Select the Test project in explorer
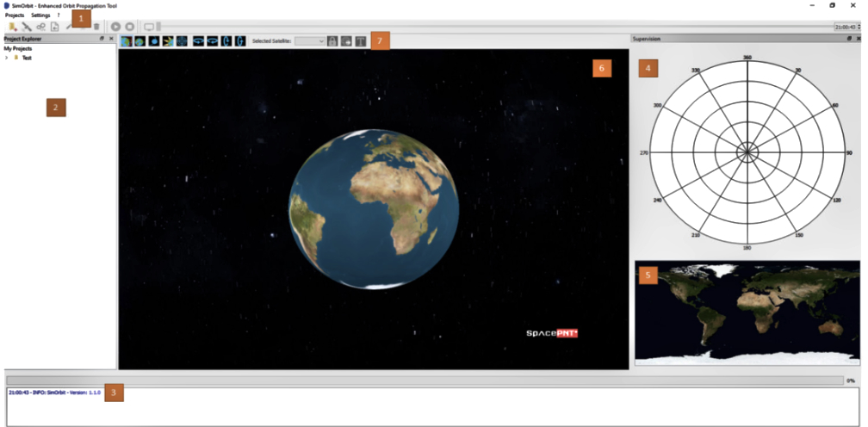868x427 pixels. click(28, 58)
